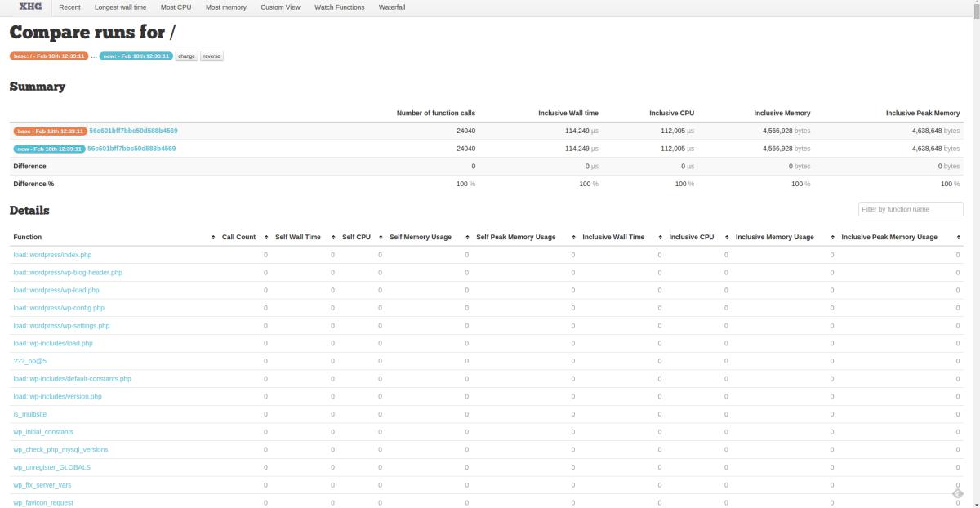
Task: Switch to the Waterfall view
Action: coord(392,7)
